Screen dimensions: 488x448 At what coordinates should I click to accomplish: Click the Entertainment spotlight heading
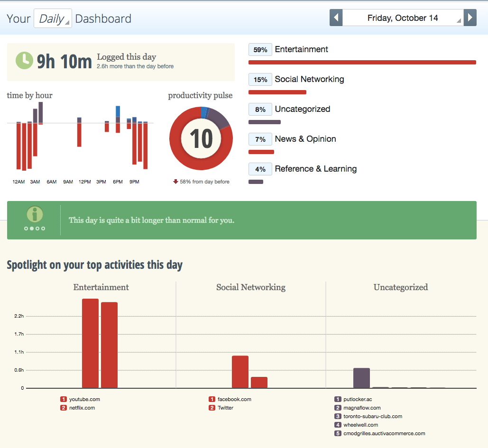[x=101, y=287]
